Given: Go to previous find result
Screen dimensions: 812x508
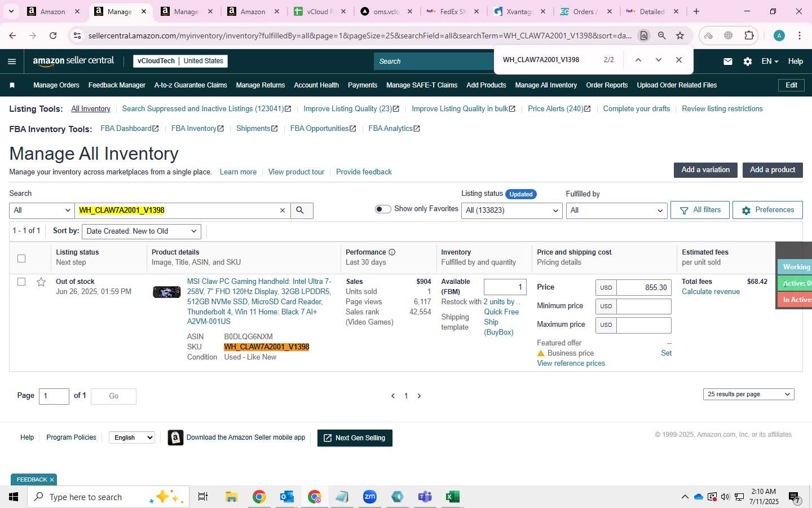Looking at the screenshot, I should click(638, 60).
